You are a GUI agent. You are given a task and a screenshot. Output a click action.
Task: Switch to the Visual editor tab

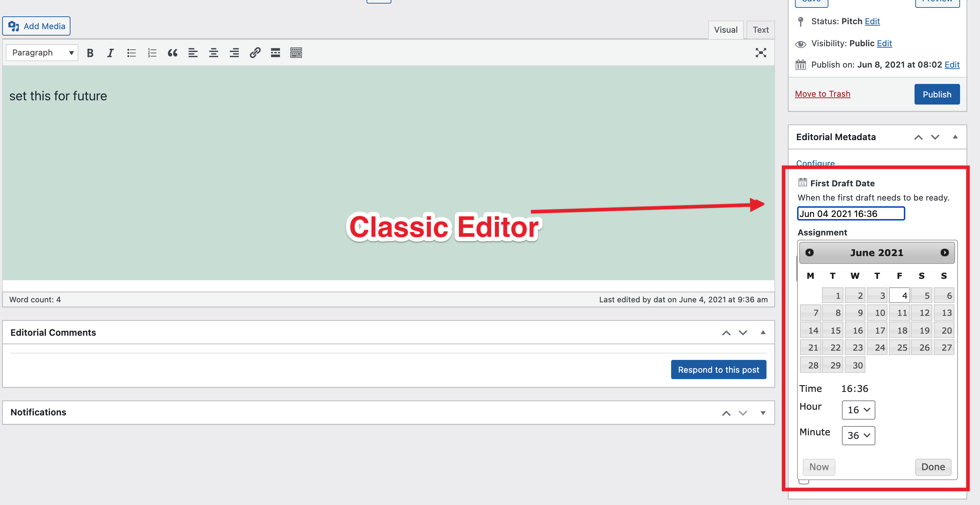pos(725,30)
